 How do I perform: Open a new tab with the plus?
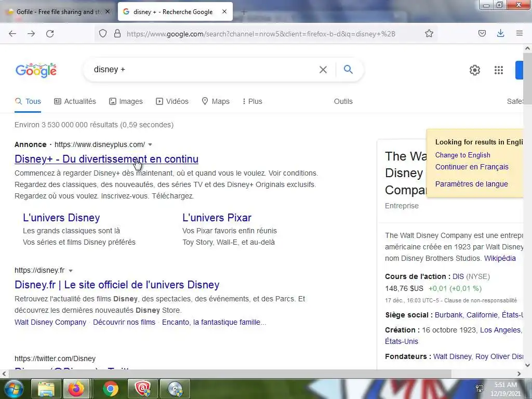[244, 12]
